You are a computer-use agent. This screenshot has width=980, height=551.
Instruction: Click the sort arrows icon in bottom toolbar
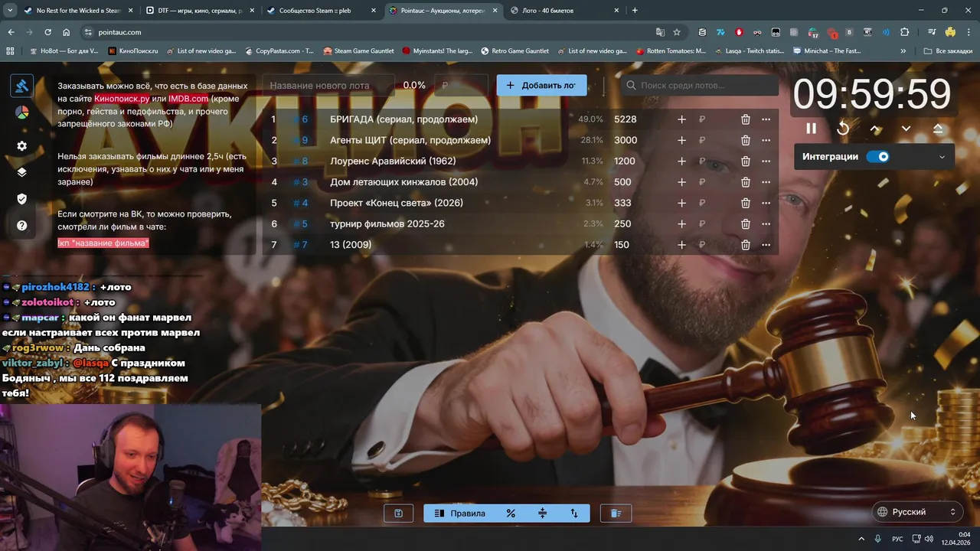(574, 514)
